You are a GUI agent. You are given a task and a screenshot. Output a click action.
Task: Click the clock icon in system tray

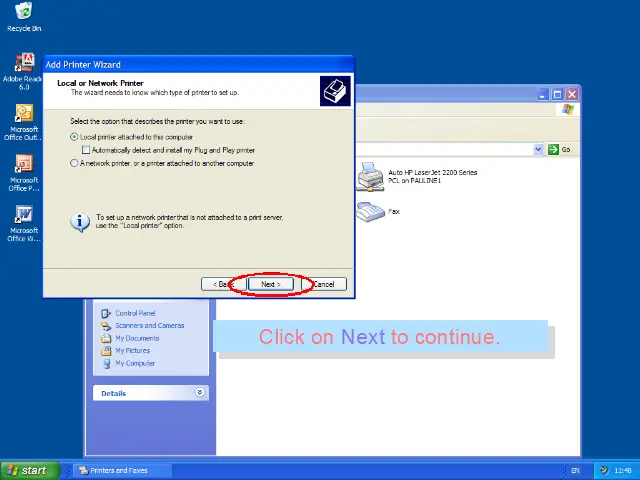(x=604, y=470)
